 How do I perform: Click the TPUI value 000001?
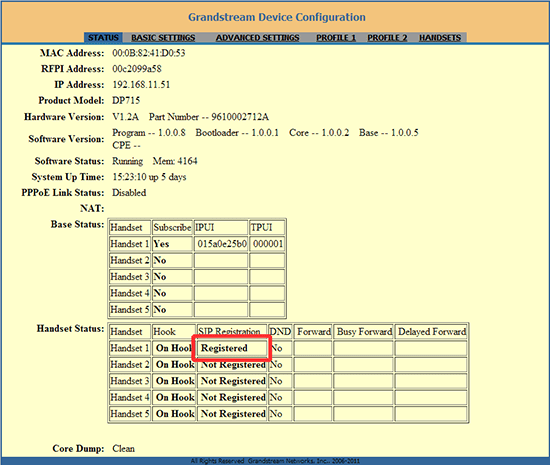pos(267,244)
